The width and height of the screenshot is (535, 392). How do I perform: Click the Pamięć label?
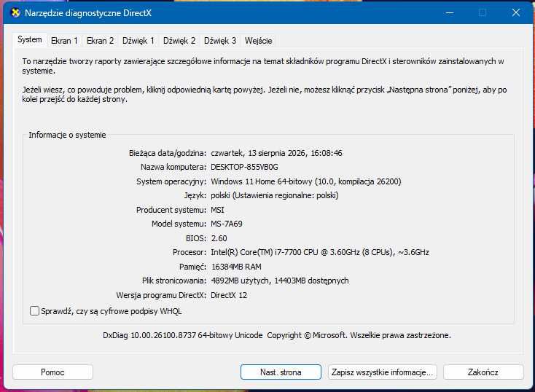(192, 267)
